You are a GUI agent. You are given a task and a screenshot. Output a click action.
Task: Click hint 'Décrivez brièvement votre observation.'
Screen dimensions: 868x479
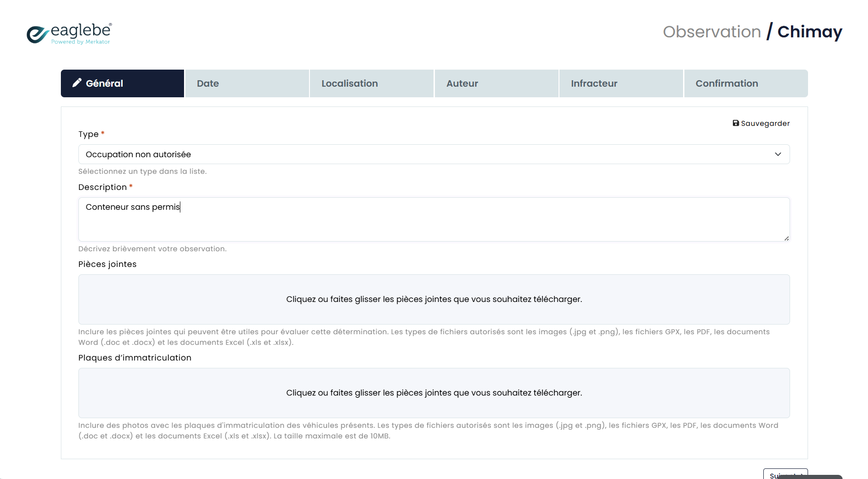(153, 249)
